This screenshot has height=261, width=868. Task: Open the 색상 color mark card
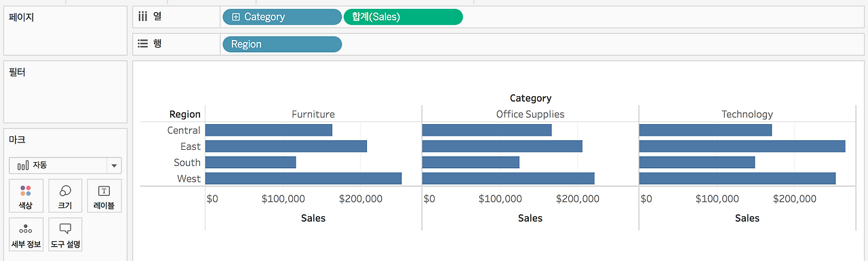(x=26, y=196)
